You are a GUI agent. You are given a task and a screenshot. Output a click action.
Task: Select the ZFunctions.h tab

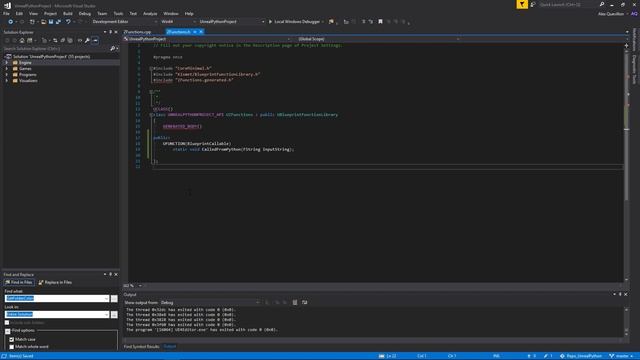click(178, 32)
